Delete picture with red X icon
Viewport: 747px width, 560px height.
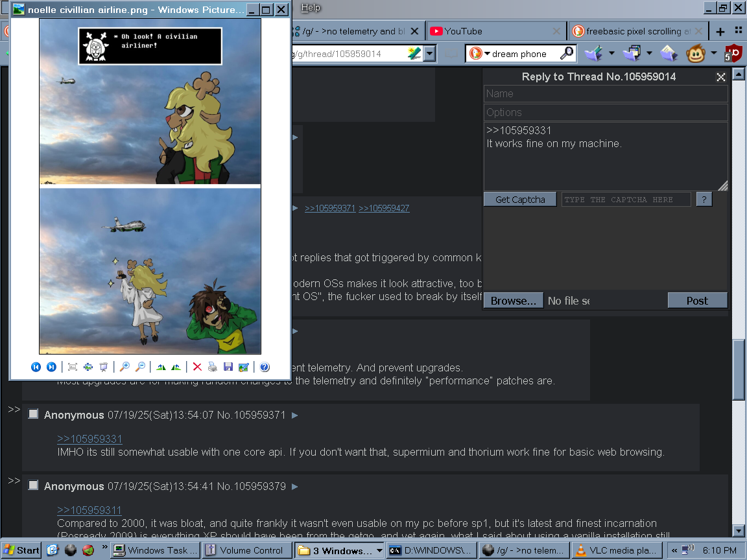pos(197,367)
